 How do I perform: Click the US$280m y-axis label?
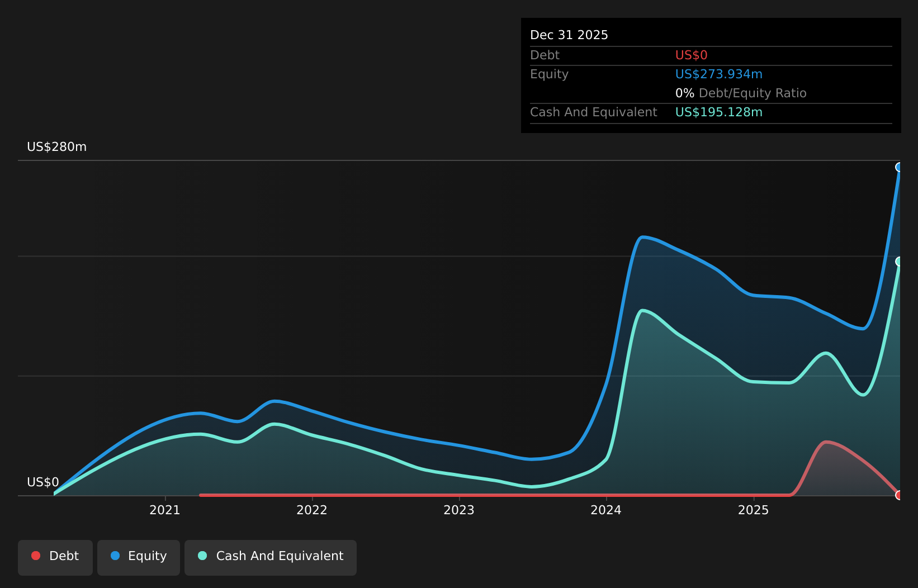[57, 147]
